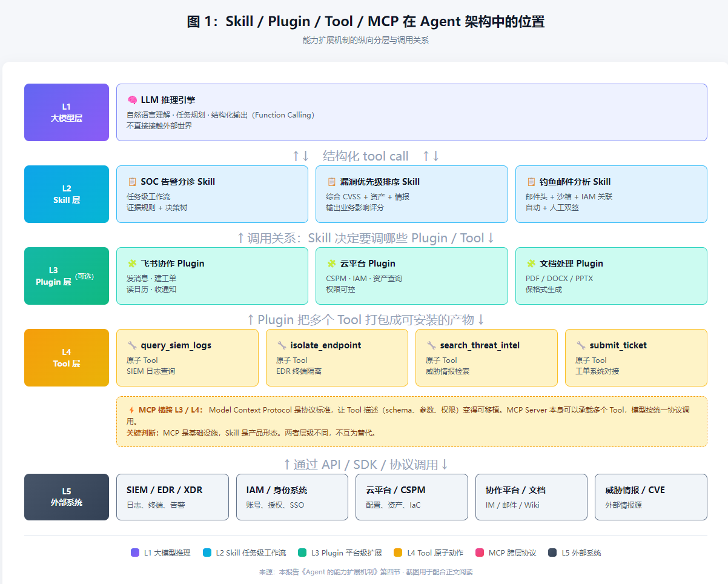Click the clipboard icon of SOC 告警分诊 Skill
This screenshot has height=584, width=728.
(x=132, y=182)
